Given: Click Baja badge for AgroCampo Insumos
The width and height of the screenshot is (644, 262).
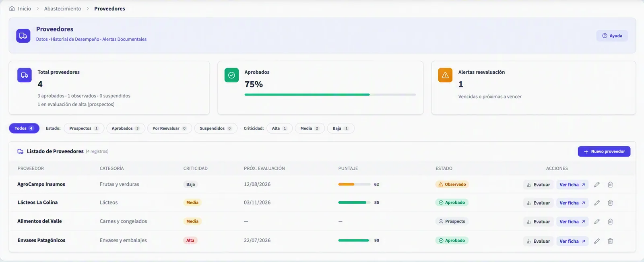Looking at the screenshot, I should (190, 184).
